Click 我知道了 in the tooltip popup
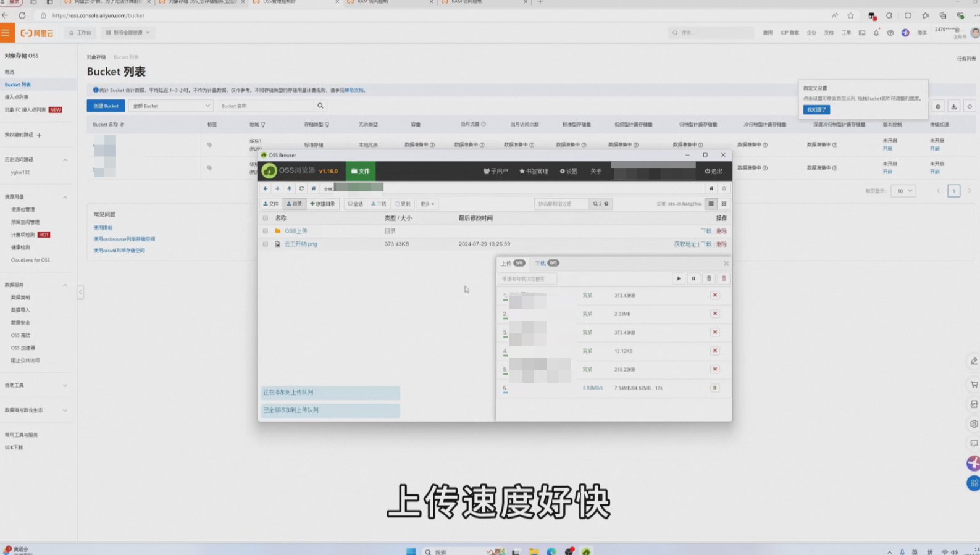The height and width of the screenshot is (555, 980). [816, 109]
